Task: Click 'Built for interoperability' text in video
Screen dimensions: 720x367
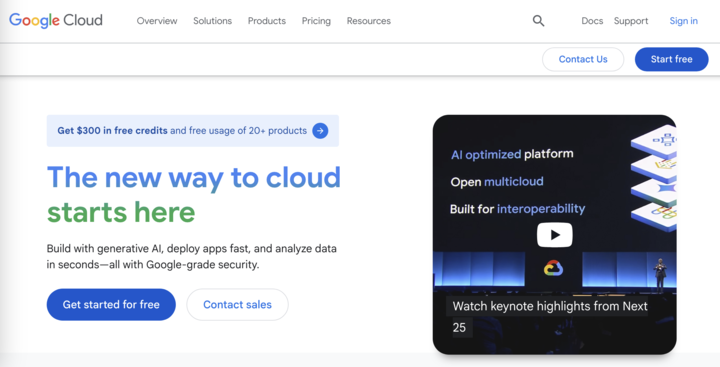Action: pos(518,209)
